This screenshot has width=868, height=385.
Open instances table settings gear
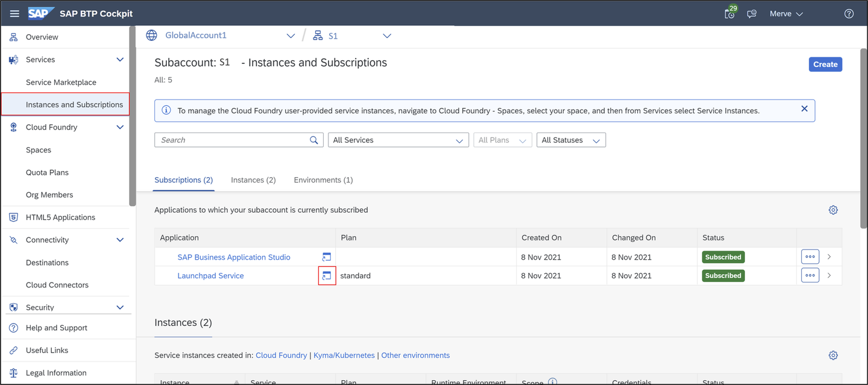tap(833, 355)
